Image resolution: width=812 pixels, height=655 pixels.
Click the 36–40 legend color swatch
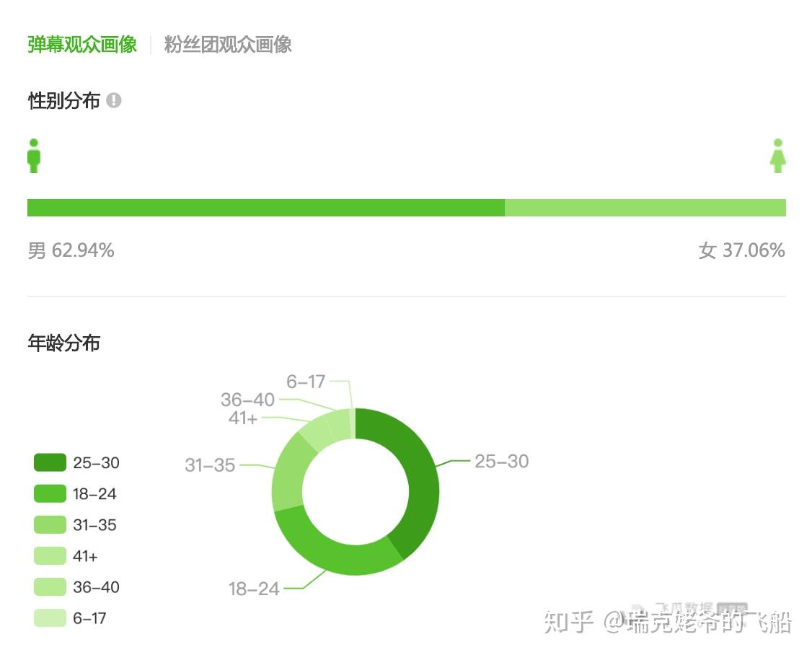point(50,587)
